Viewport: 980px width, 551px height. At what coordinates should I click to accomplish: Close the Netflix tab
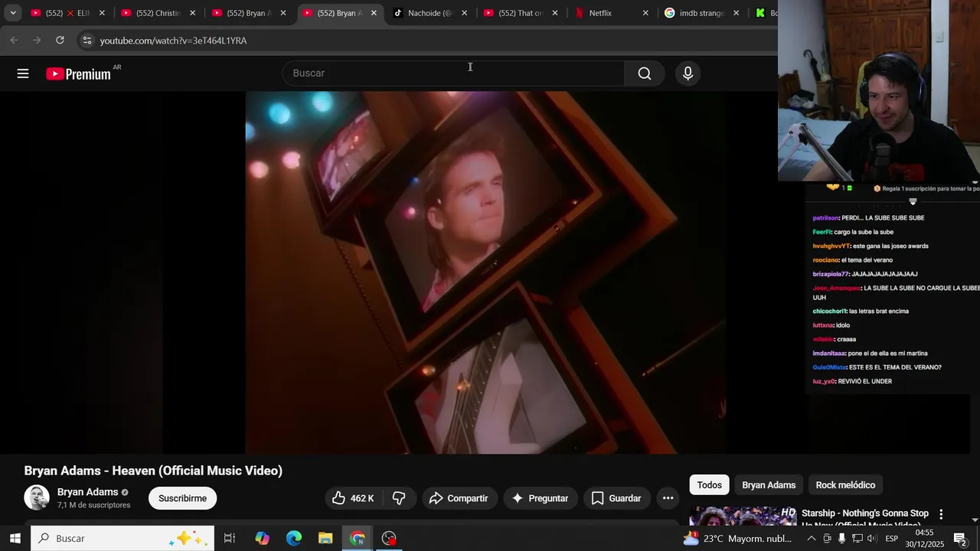(x=645, y=13)
